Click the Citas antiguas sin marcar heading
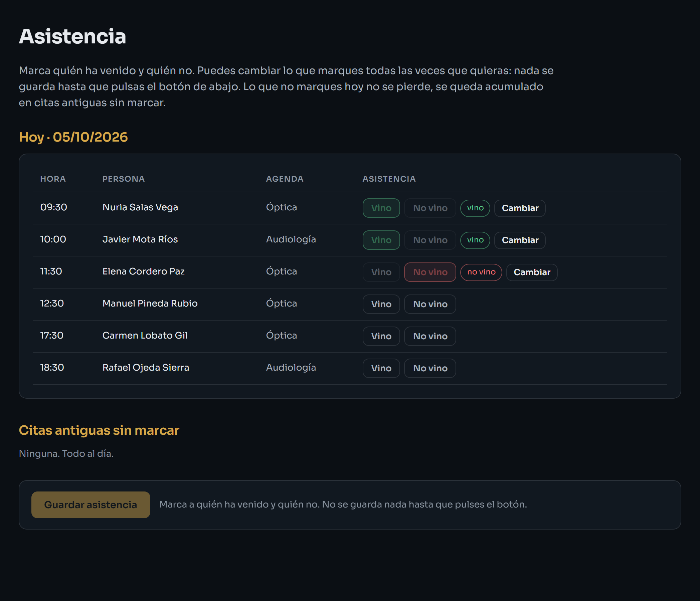This screenshot has width=700, height=601. point(99,430)
